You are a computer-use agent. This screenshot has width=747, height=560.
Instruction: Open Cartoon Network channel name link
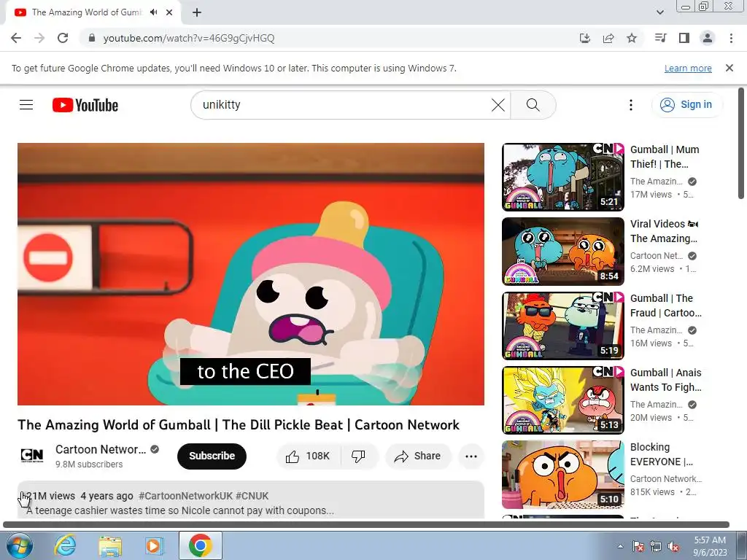101,449
